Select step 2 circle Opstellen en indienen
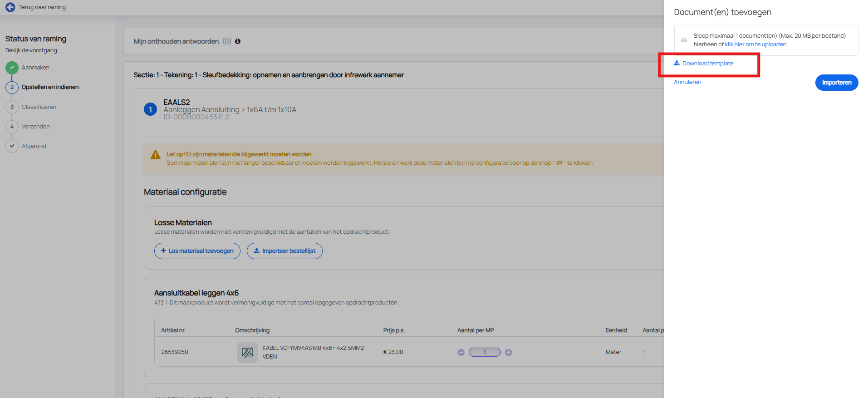Image resolution: width=868 pixels, height=398 pixels. [x=12, y=87]
